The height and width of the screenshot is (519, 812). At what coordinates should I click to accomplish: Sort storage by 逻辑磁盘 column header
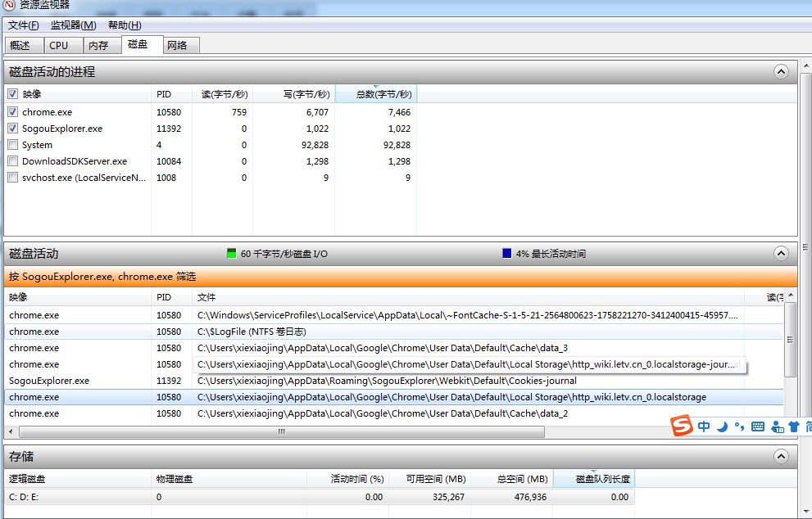click(x=78, y=479)
